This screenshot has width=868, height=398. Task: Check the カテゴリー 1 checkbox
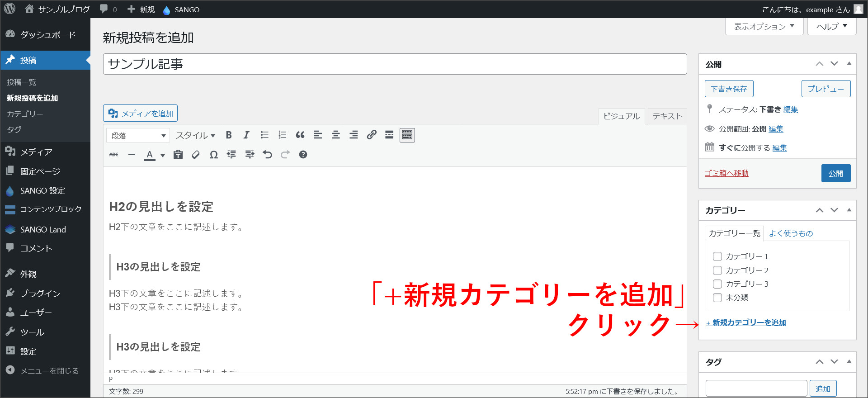717,256
